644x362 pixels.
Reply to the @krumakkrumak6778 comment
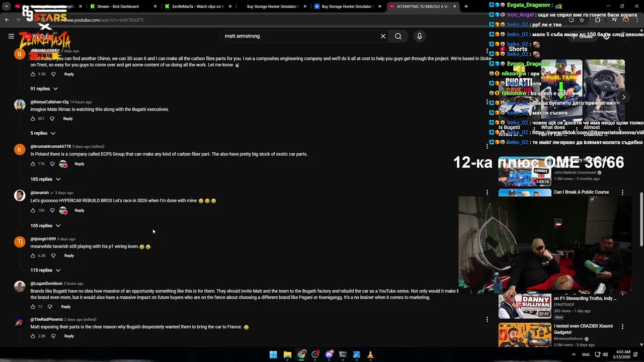click(x=79, y=164)
